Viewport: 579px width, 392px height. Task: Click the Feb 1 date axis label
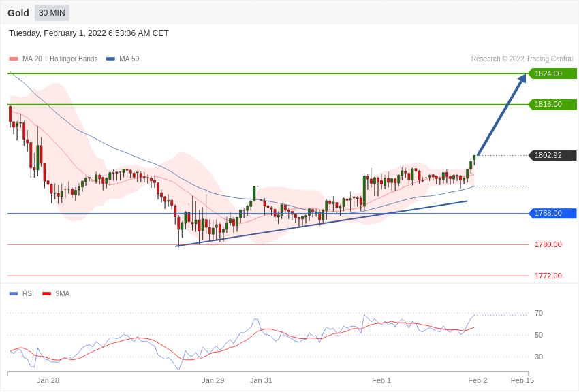(381, 380)
